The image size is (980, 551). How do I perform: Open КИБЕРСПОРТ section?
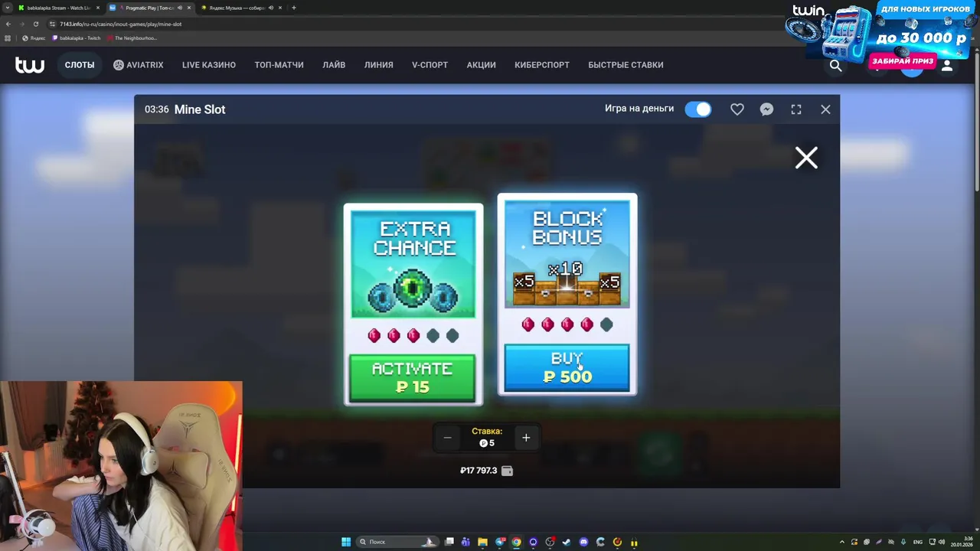pos(542,65)
